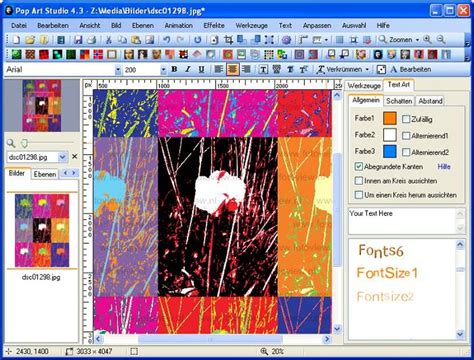
Task: Align text to the left
Action: click(219, 69)
